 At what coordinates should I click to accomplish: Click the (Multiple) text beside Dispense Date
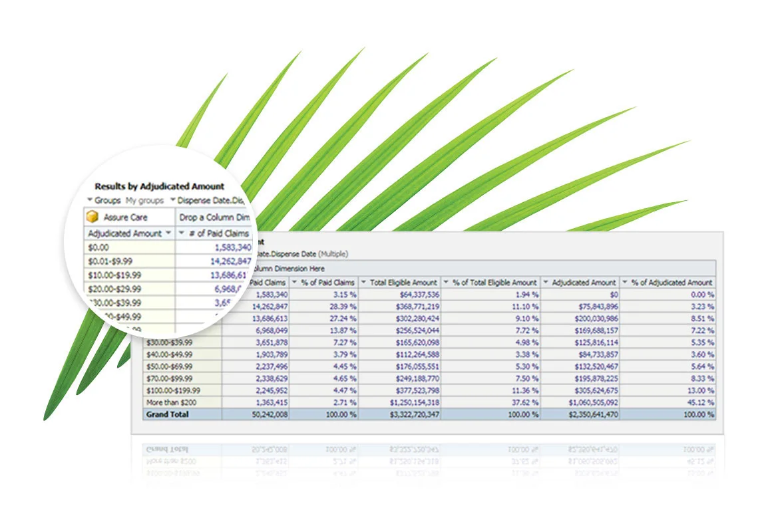[x=333, y=254]
